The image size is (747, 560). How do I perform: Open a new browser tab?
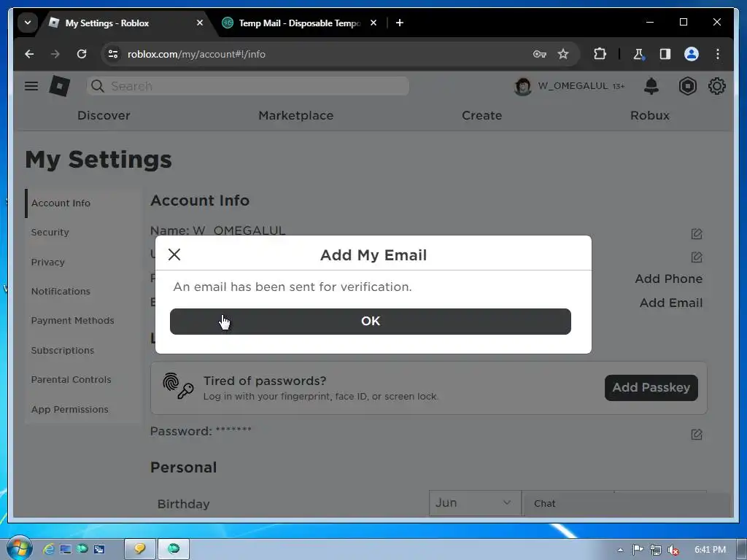point(400,23)
